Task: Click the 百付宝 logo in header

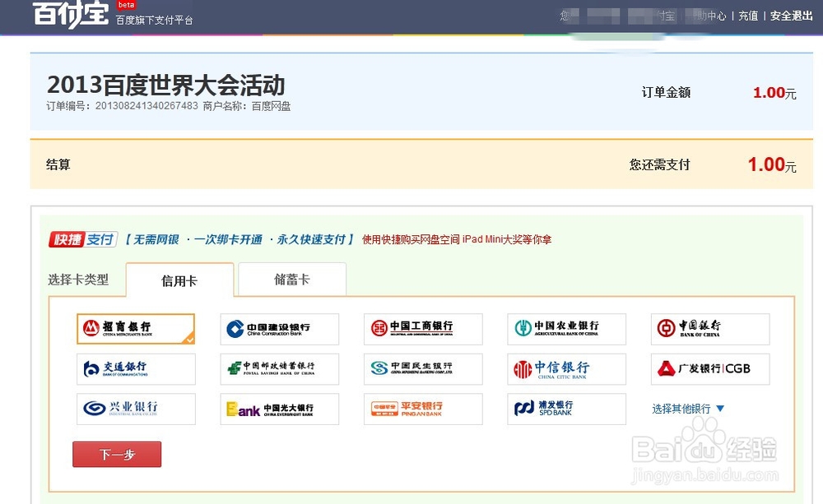Action: tap(70, 15)
